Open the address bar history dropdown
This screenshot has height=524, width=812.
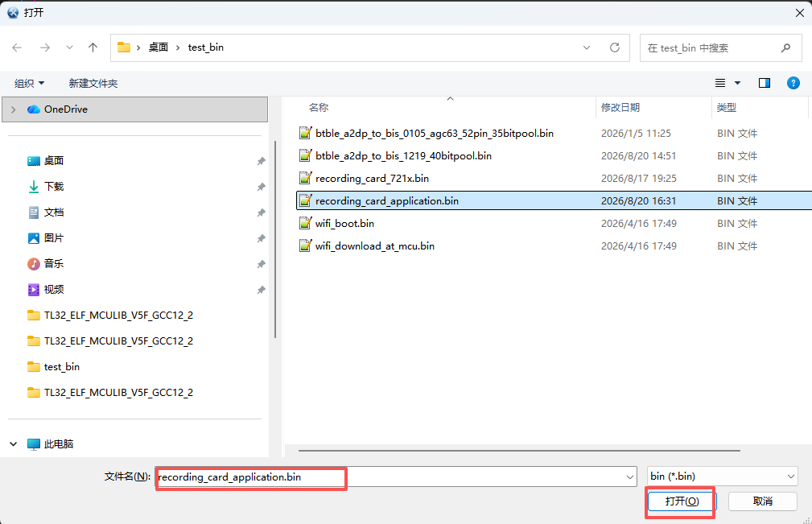click(x=587, y=47)
